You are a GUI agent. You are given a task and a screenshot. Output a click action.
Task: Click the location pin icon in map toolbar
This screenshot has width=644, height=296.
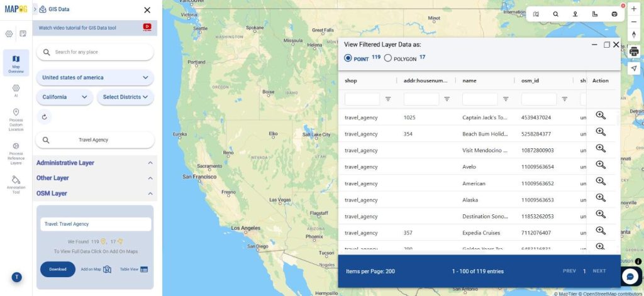coord(575,14)
